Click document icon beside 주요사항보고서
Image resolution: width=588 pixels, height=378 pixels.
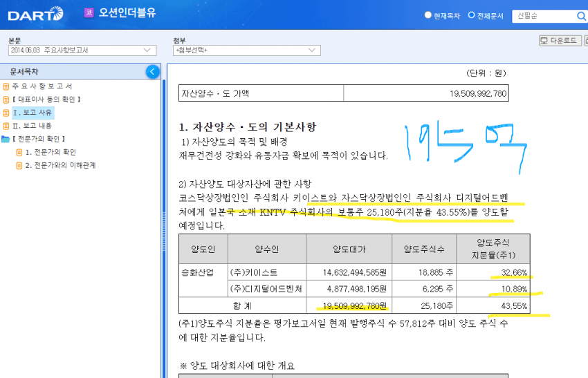[6, 86]
